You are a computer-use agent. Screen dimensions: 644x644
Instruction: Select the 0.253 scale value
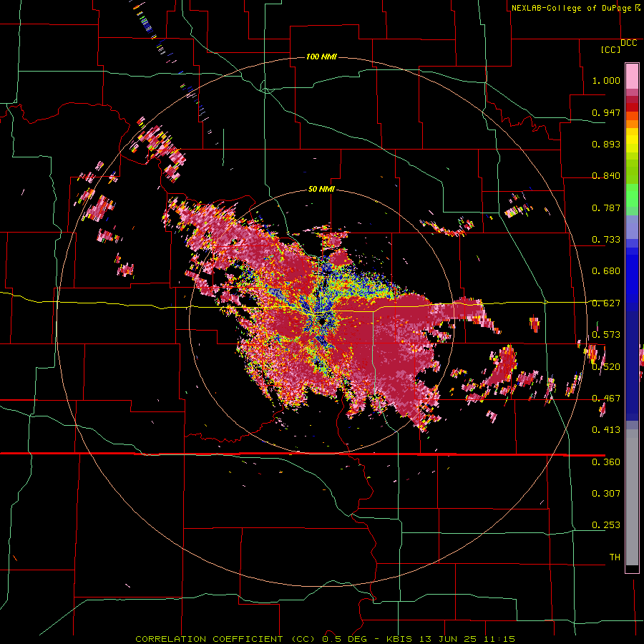(x=606, y=525)
